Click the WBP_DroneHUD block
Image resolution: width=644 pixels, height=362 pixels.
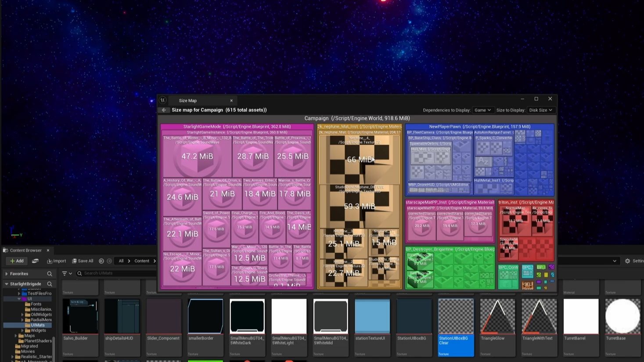click(x=439, y=188)
